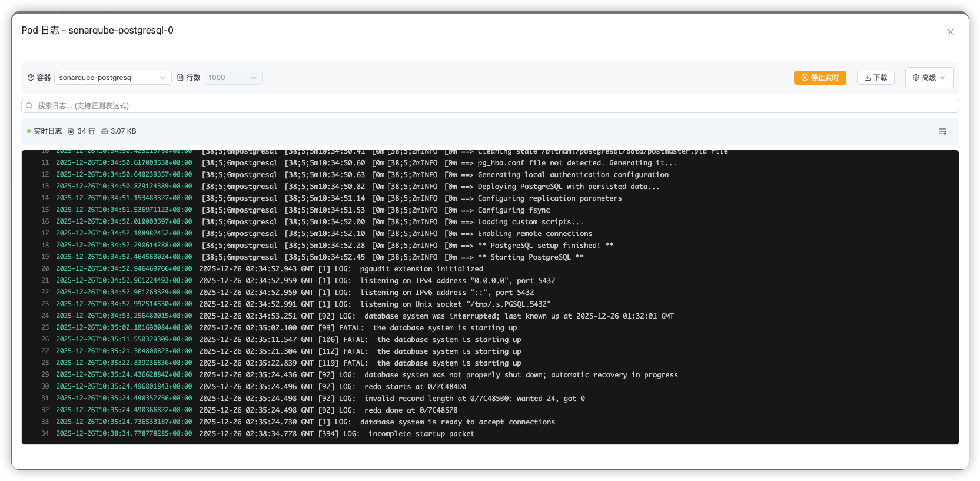Close the Pod log dialog

pos(950,32)
